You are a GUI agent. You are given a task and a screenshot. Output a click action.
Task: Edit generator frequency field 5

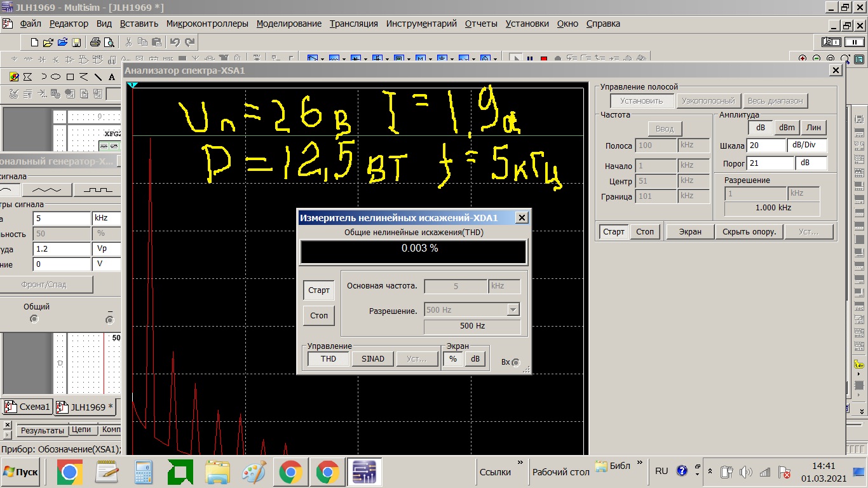[62, 219]
